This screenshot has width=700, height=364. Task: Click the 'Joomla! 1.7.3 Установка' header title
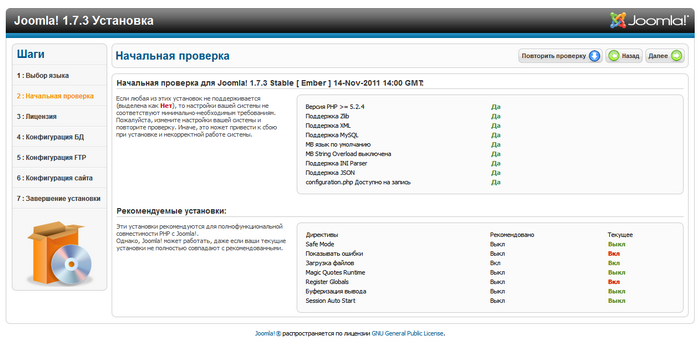click(83, 21)
